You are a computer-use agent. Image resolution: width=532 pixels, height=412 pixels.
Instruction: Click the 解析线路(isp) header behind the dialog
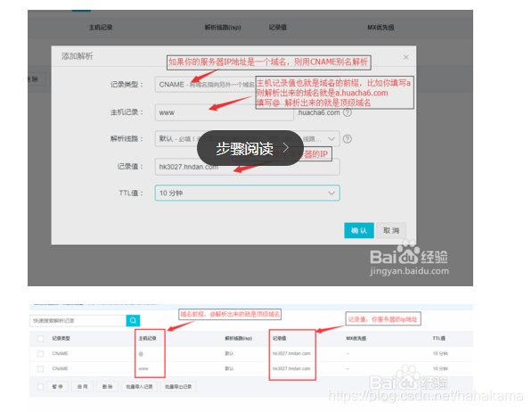coord(223,28)
